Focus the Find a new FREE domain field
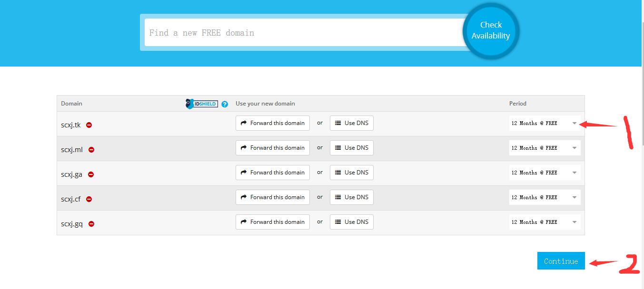 (x=305, y=33)
